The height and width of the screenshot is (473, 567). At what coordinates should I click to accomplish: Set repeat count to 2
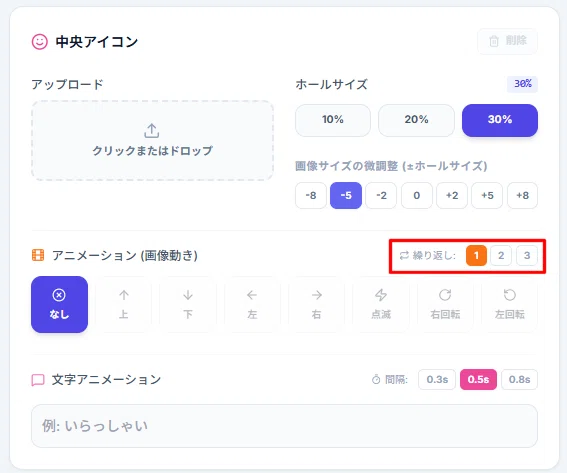(501, 255)
